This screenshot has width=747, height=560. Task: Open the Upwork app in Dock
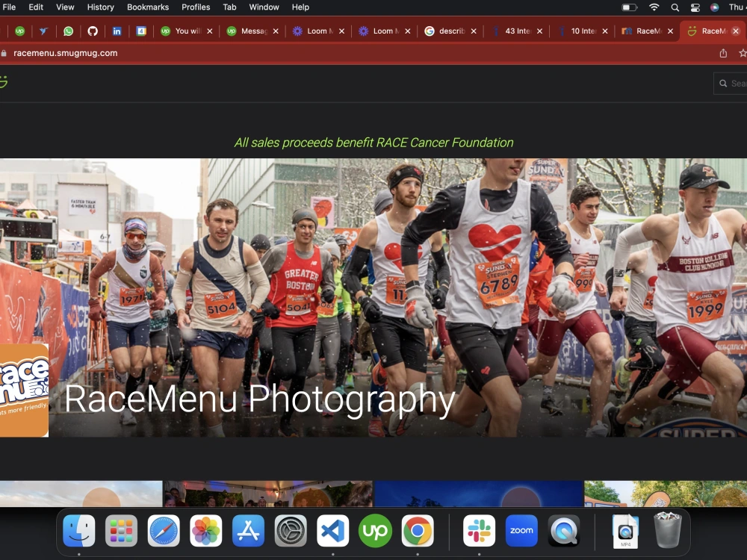pyautogui.click(x=376, y=530)
